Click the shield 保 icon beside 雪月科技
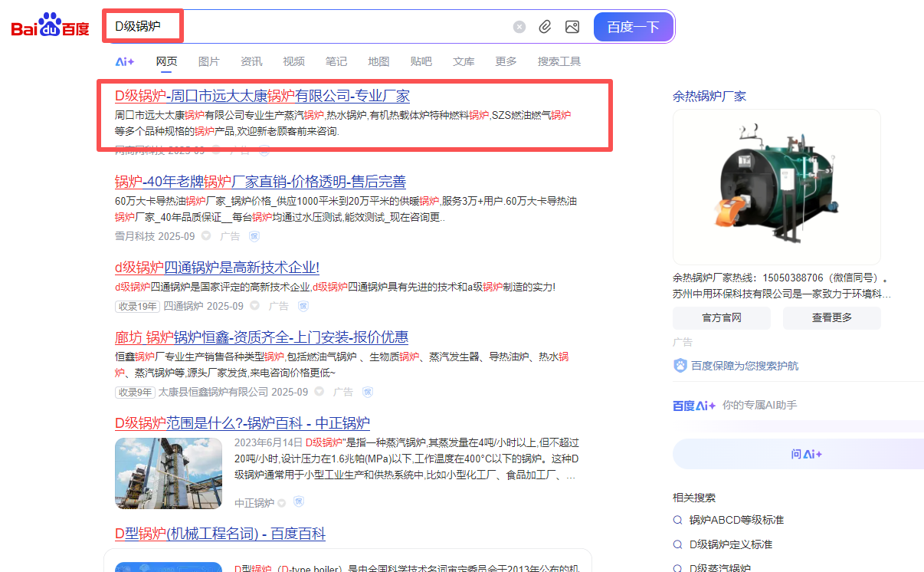924x572 pixels. point(254,236)
